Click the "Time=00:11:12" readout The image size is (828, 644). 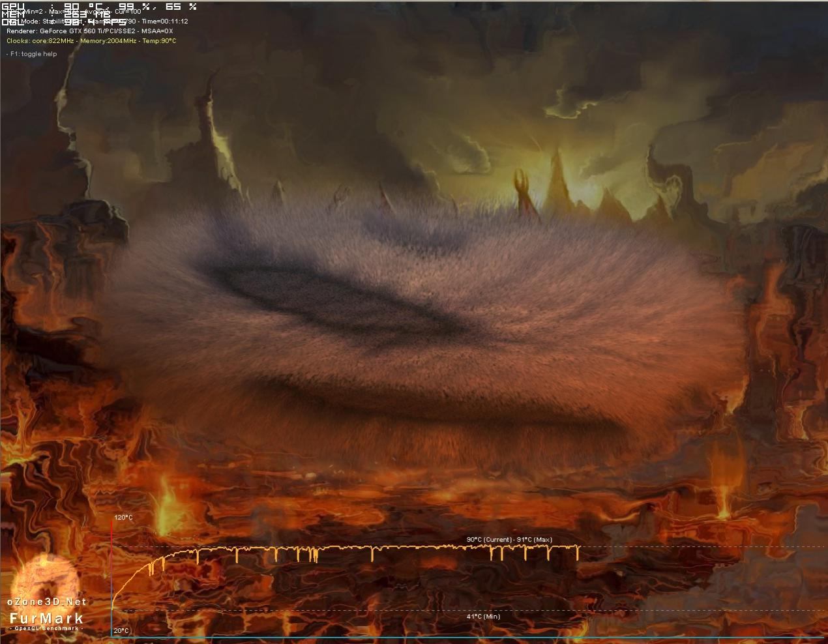pos(164,22)
